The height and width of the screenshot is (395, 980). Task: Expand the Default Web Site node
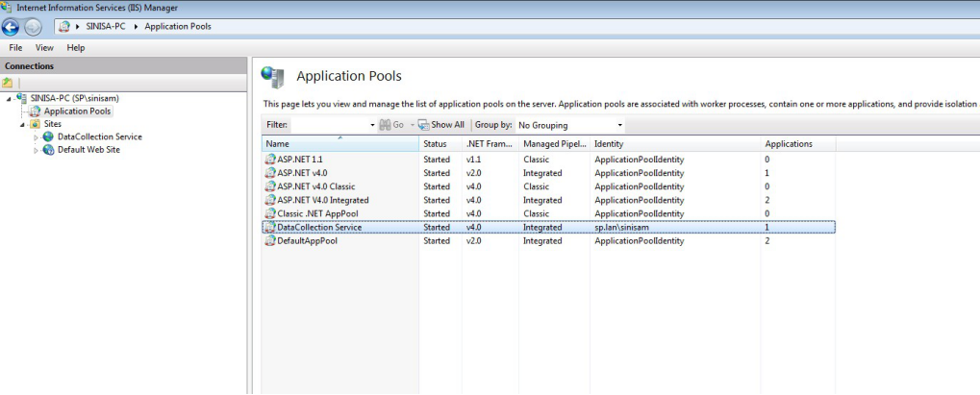[37, 151]
